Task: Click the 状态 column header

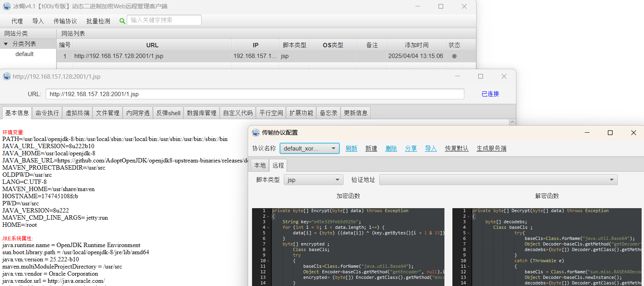Action: pyautogui.click(x=454, y=45)
